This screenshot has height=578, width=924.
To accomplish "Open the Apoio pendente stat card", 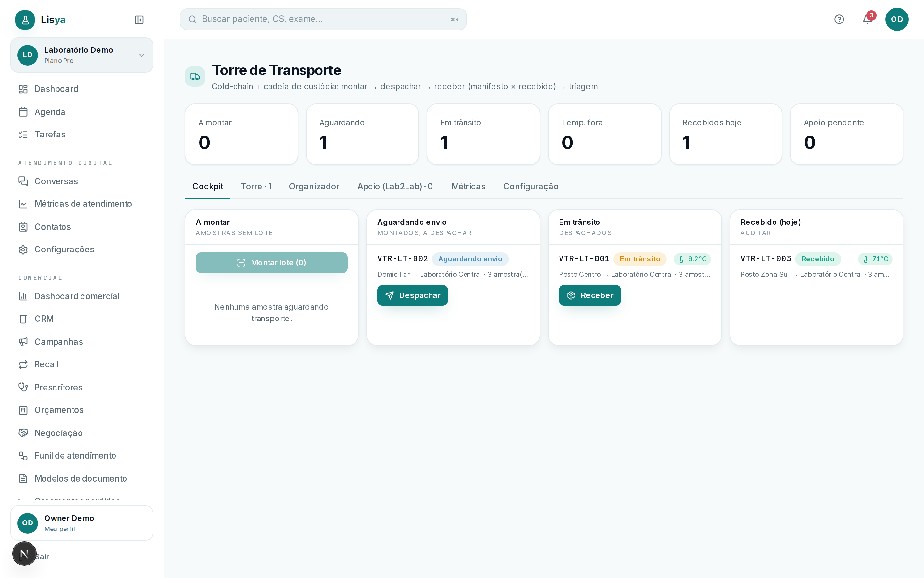I will 846,134.
